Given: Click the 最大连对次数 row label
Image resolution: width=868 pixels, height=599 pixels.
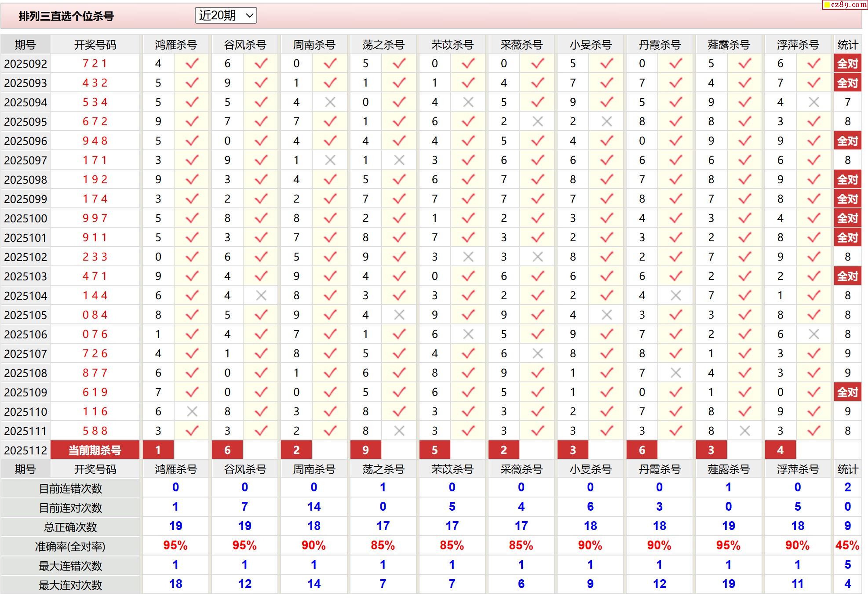Looking at the screenshot, I should 70,585.
